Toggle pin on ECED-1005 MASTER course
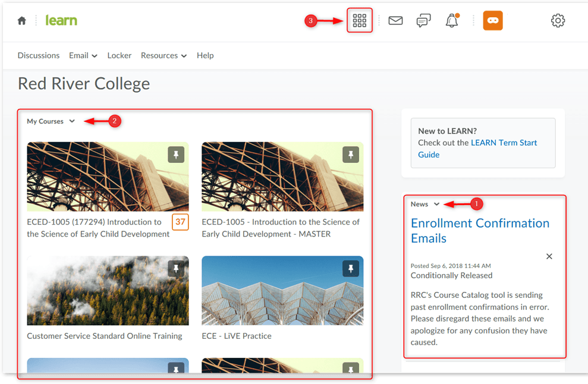Viewport: 588px width, 384px height. pyautogui.click(x=351, y=155)
